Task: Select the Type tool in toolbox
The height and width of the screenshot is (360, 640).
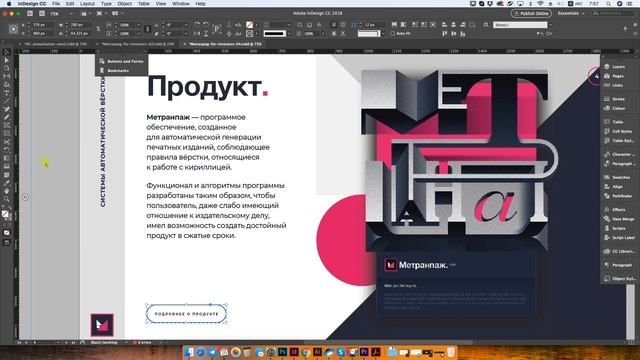Action: point(7,93)
